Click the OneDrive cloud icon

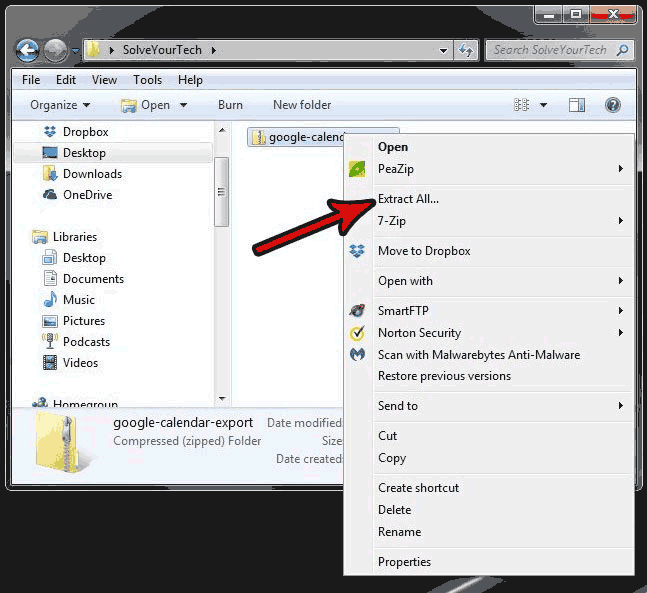coord(50,194)
